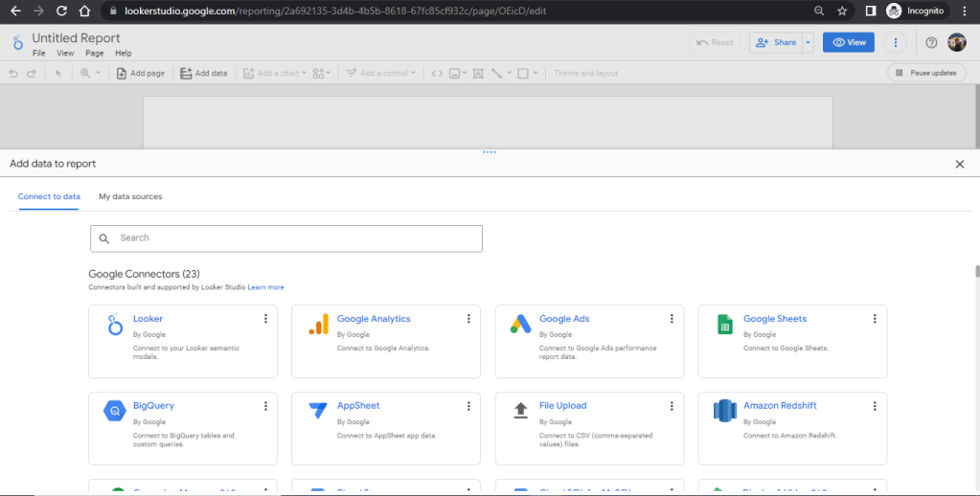Open three-dot menu on File Upload card
This screenshot has width=980, height=496.
coord(672,406)
